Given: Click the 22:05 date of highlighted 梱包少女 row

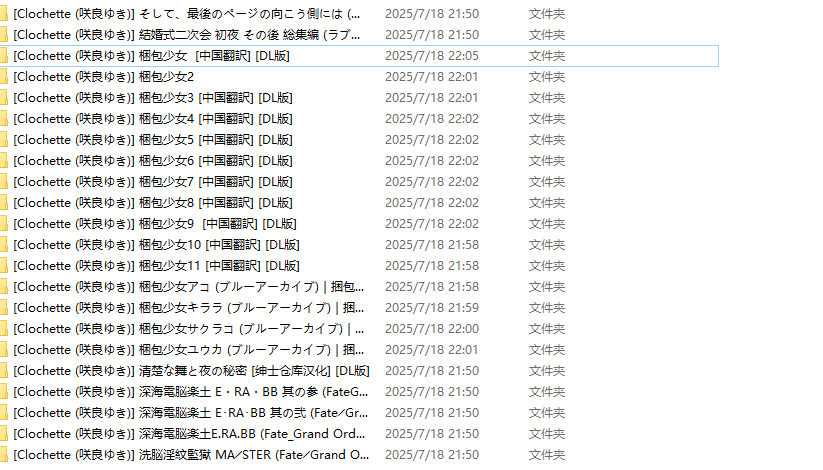Looking at the screenshot, I should coord(431,56).
